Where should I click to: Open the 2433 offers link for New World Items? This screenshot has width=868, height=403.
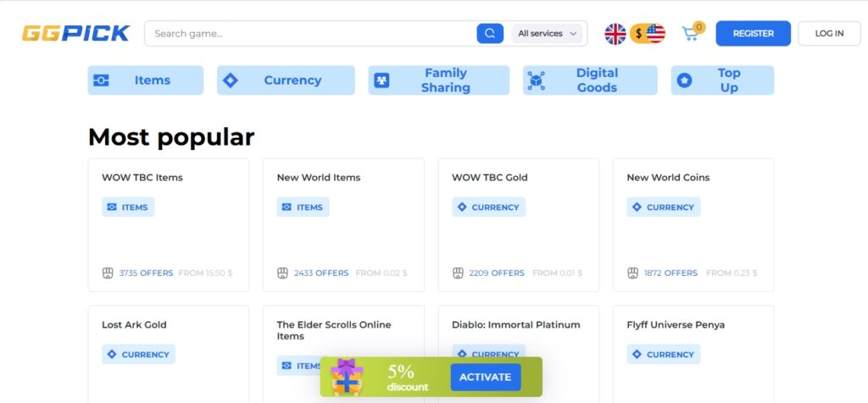321,273
